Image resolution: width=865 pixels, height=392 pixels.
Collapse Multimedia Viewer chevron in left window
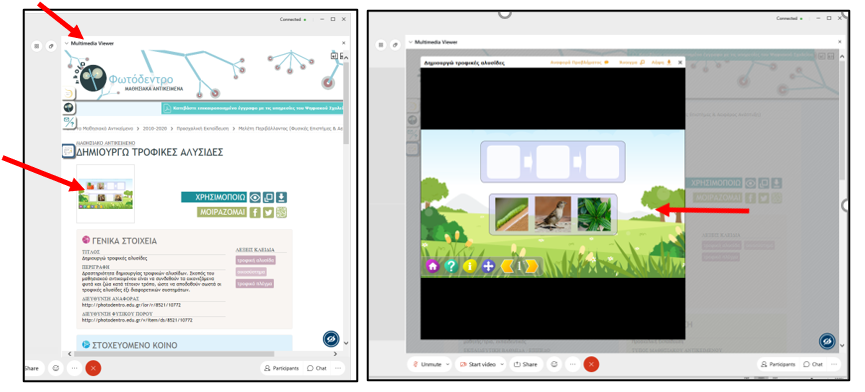click(x=66, y=43)
